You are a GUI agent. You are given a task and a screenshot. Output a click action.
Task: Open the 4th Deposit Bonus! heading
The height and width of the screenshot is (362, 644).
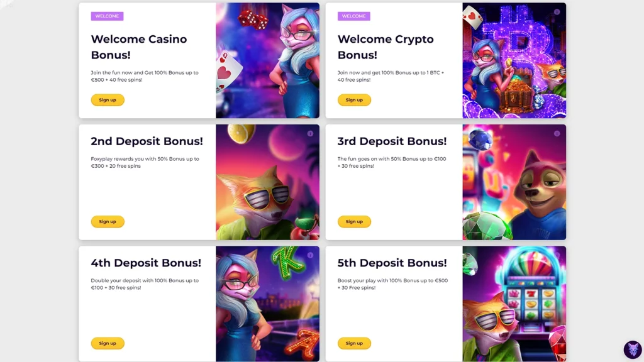[x=146, y=263]
